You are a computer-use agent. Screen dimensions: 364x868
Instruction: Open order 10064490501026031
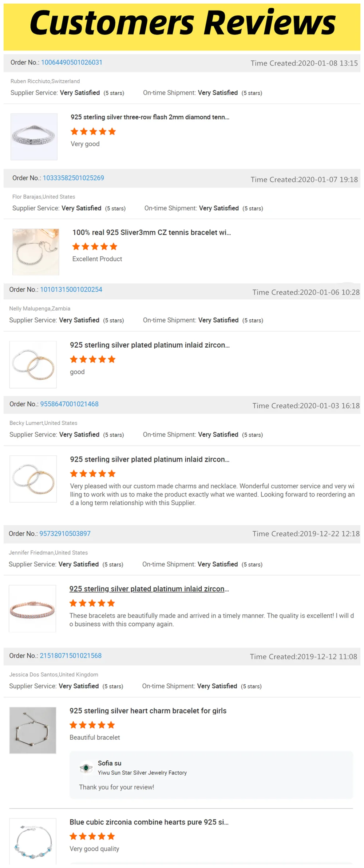pos(72,62)
